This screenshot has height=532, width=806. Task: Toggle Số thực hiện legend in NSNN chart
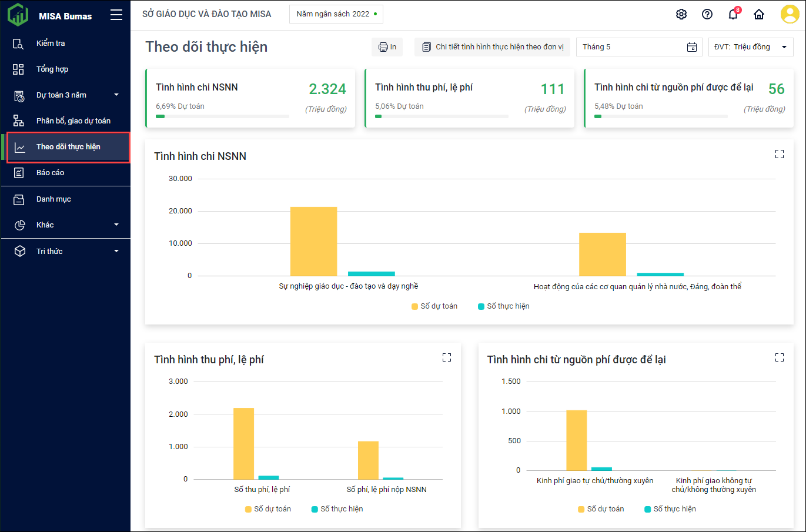(x=504, y=306)
